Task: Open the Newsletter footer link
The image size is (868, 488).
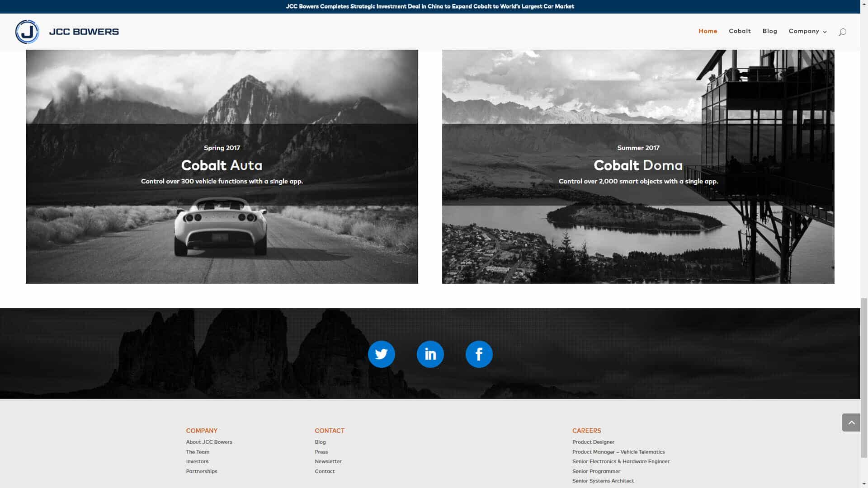Action: pyautogui.click(x=328, y=461)
